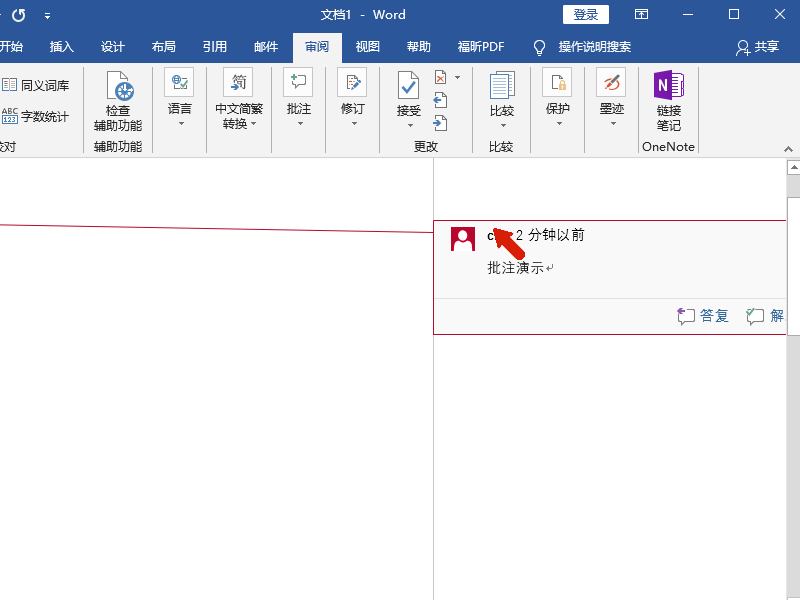Expand the Language (语言) dropdown arrow
The image size is (800, 600).
click(181, 123)
